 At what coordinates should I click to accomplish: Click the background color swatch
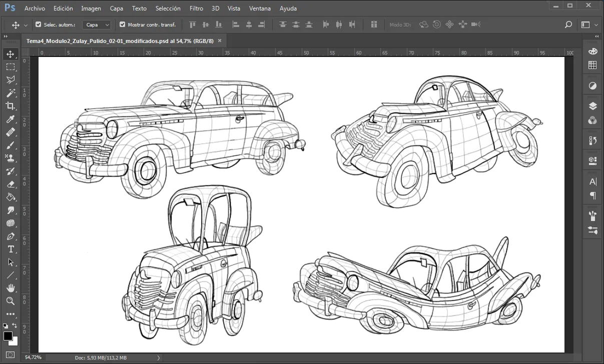15,342
